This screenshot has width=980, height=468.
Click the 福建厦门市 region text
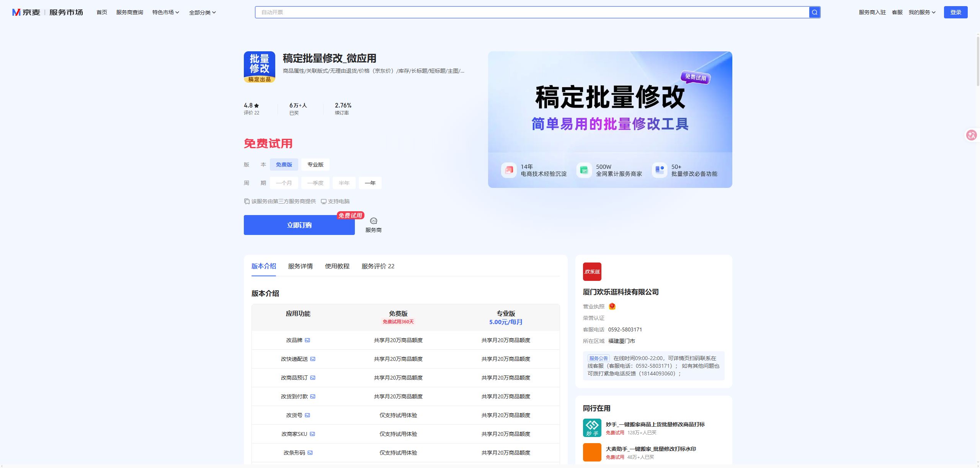pyautogui.click(x=622, y=341)
